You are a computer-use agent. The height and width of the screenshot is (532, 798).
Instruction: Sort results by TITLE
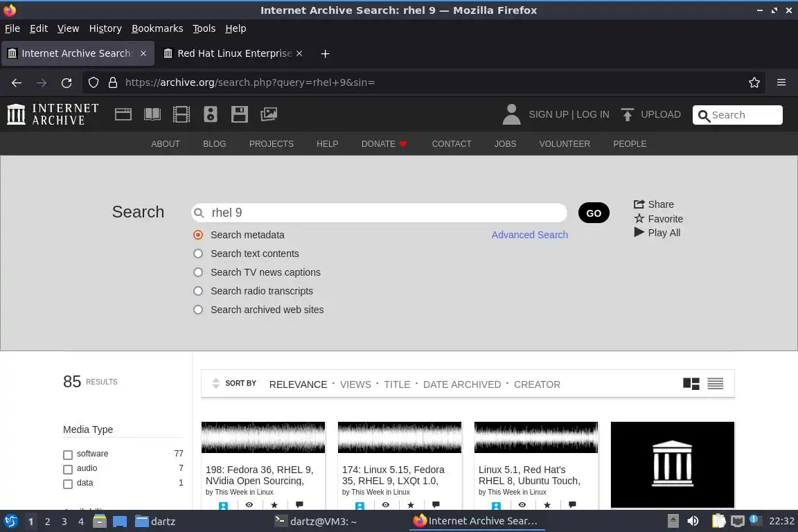(x=397, y=384)
